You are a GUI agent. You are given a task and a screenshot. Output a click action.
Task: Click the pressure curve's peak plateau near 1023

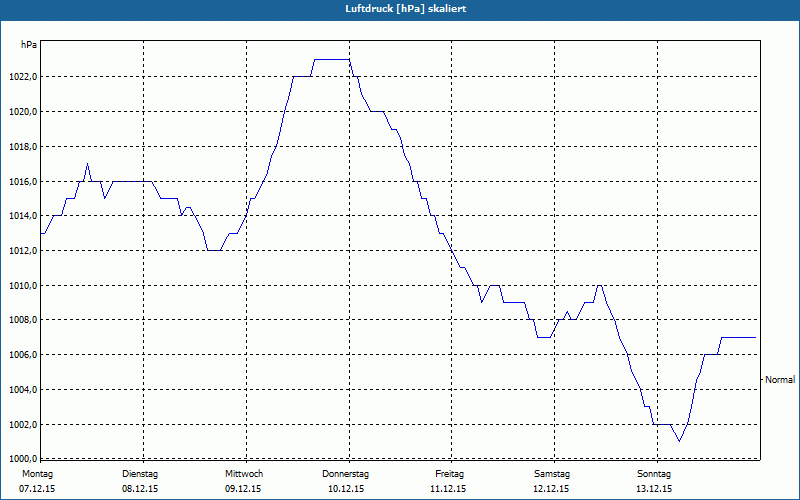[332, 60]
